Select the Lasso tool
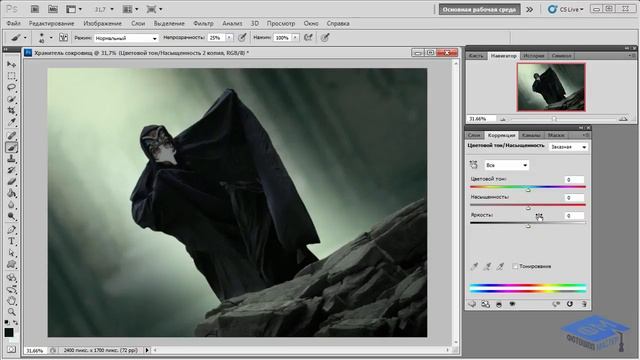640x360 pixels. point(11,87)
